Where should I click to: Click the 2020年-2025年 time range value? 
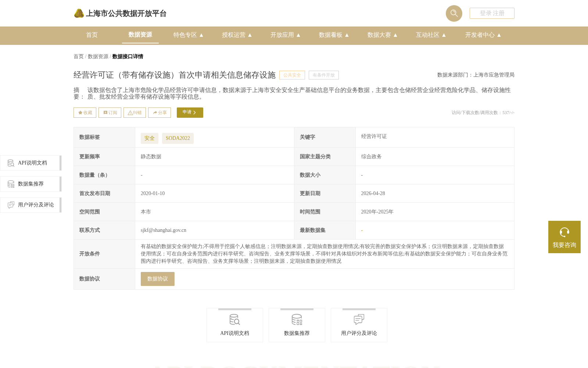click(377, 212)
